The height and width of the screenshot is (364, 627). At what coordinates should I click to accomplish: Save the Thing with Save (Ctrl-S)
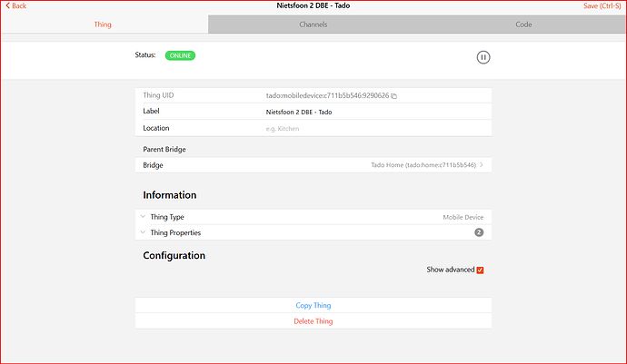602,6
